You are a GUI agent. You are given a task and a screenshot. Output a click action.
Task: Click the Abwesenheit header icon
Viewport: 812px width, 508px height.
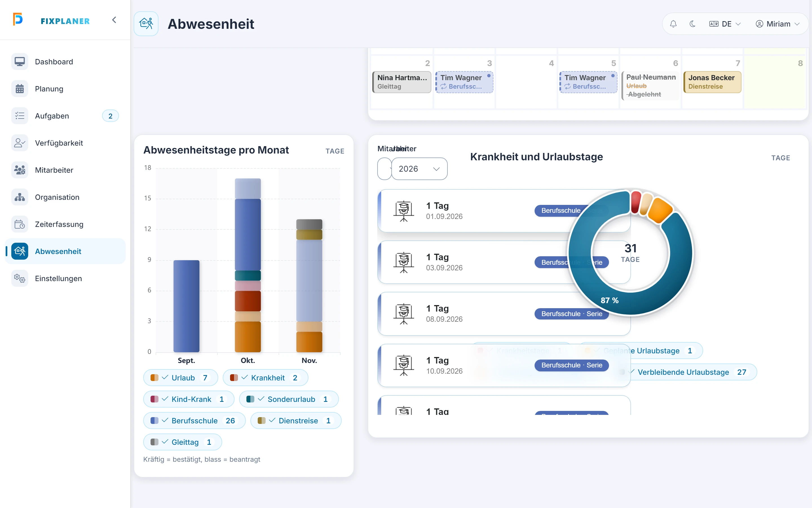146,23
